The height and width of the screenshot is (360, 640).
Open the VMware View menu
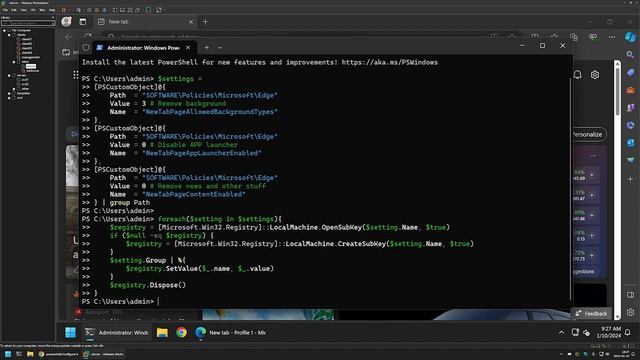(24, 10)
